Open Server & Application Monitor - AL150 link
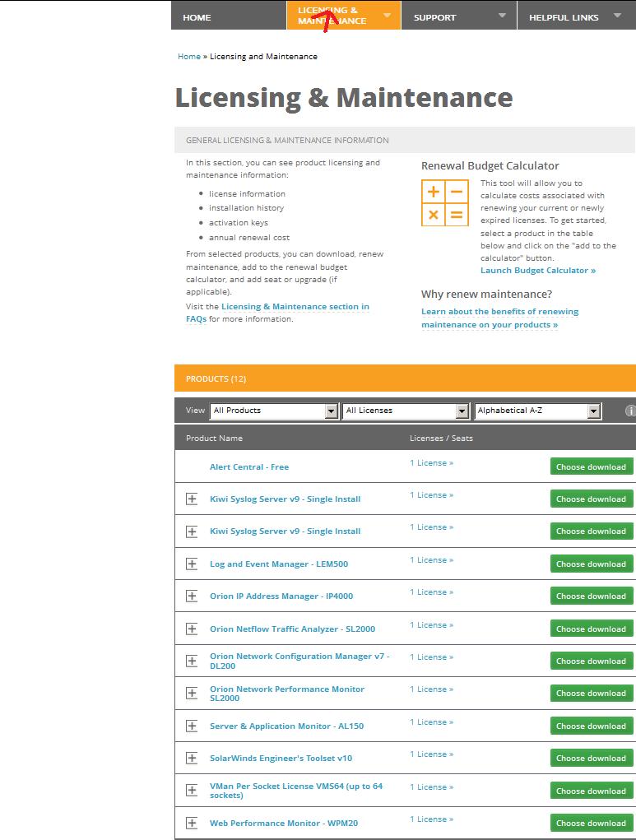 tap(286, 726)
